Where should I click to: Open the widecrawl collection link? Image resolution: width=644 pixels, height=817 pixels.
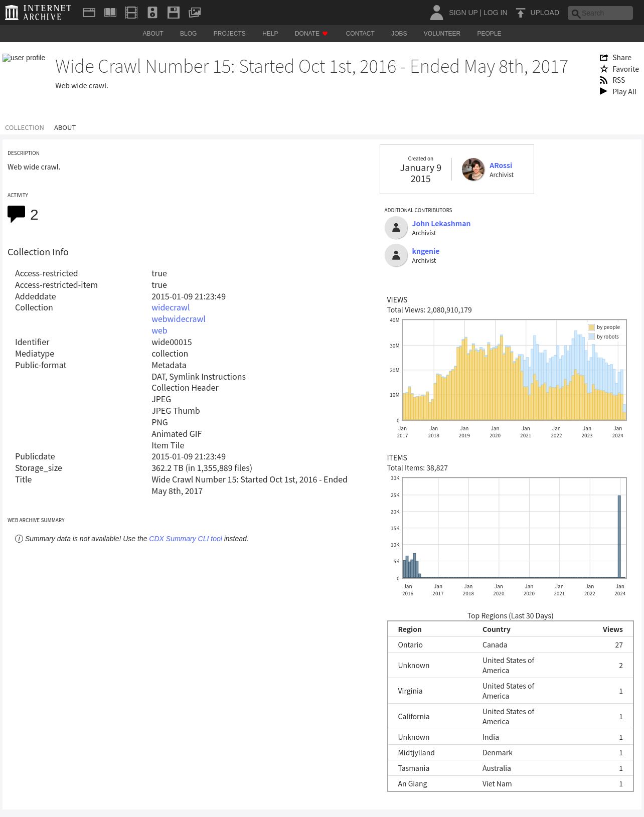[171, 307]
